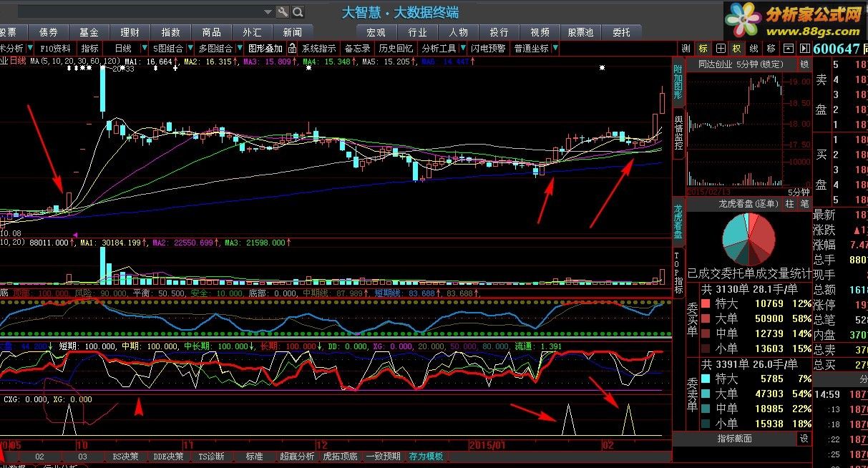This screenshot has height=468, width=868.
Task: Click the 锁 lock button of mini chart
Action: coord(804,64)
